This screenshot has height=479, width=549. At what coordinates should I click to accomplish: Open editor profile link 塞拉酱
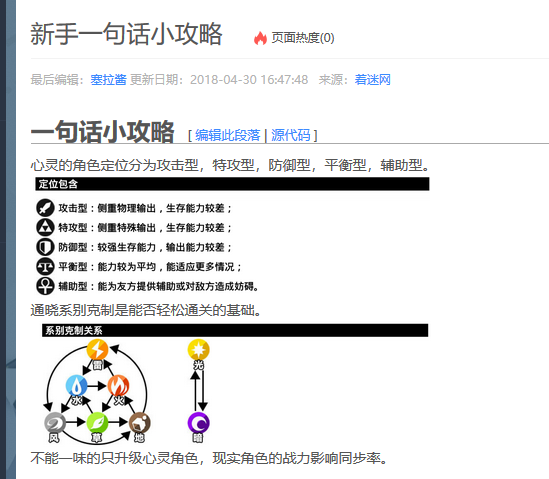click(x=108, y=80)
